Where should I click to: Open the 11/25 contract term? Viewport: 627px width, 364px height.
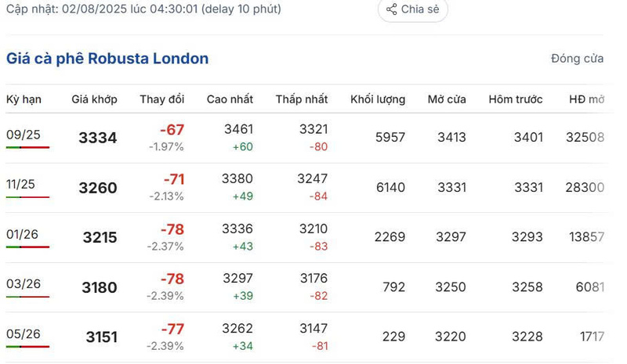[20, 184]
